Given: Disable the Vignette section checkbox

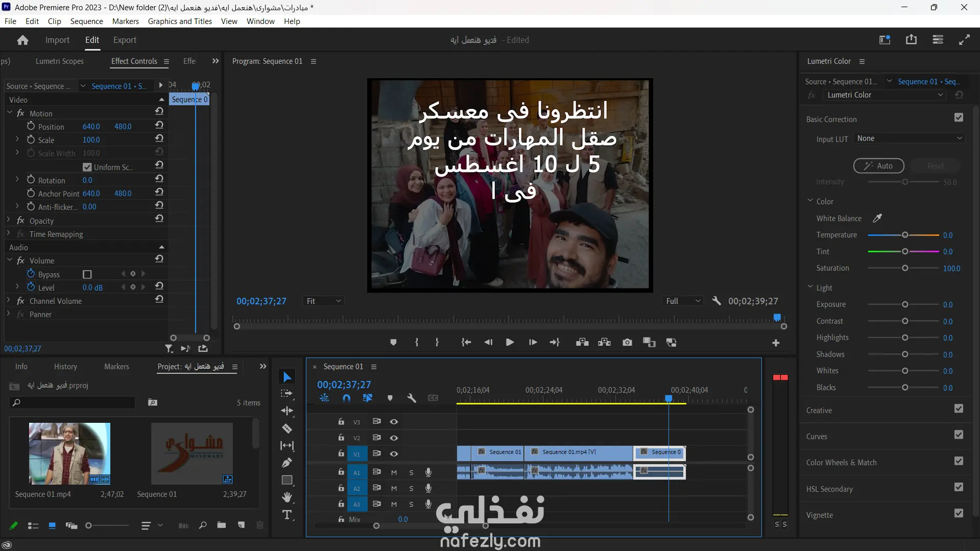Looking at the screenshot, I should (x=959, y=513).
